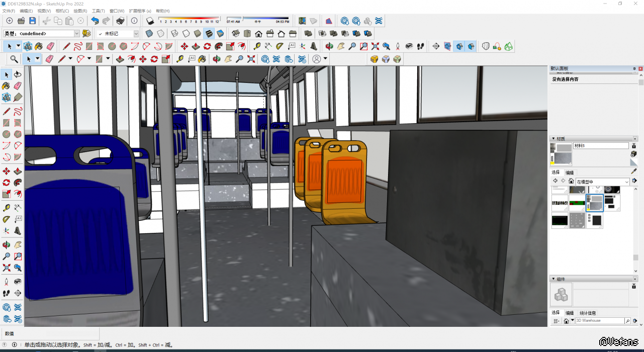Click the 3D Warehouse search field
The image size is (644, 352).
point(599,321)
